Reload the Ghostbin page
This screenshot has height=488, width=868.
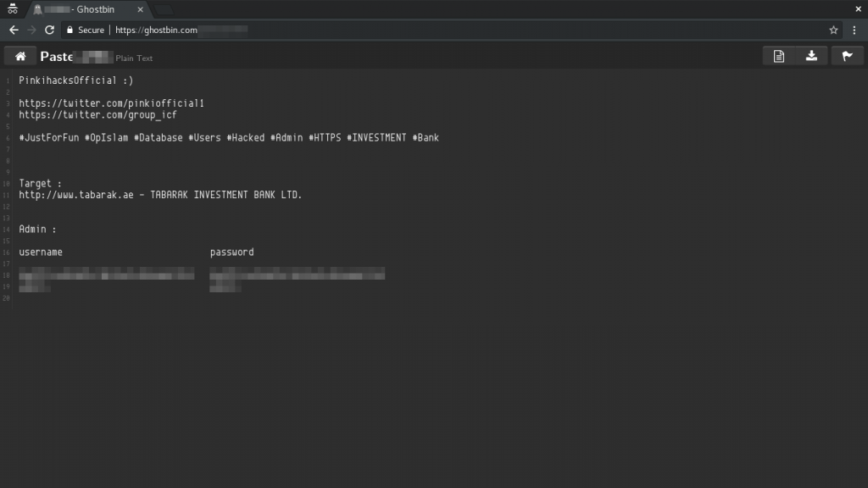pos(49,30)
